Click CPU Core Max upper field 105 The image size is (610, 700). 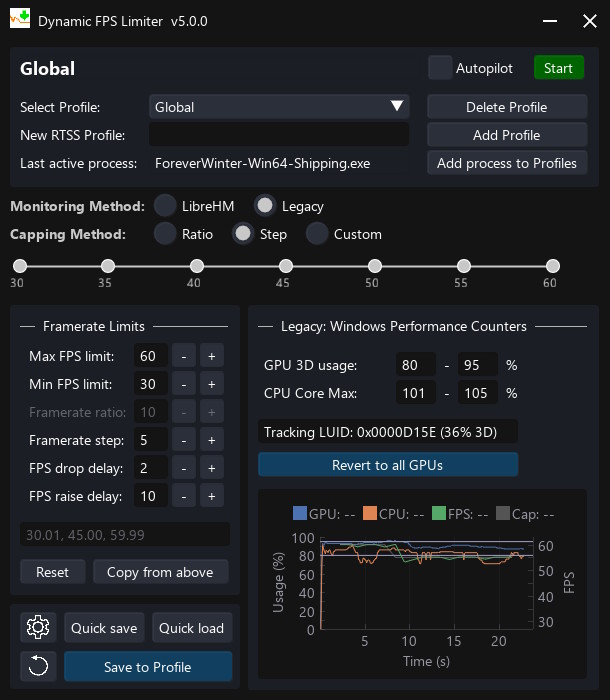[x=478, y=393]
